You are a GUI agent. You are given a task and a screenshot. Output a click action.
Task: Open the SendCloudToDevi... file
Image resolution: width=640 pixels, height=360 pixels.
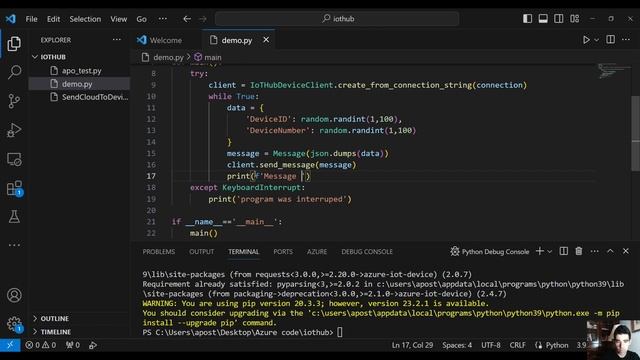pos(80,97)
